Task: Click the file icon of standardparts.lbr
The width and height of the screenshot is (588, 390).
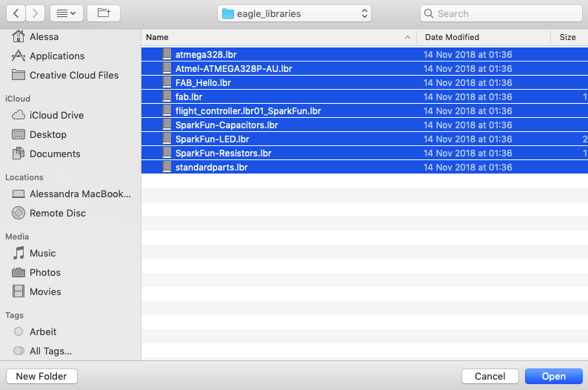Action: click(x=167, y=167)
